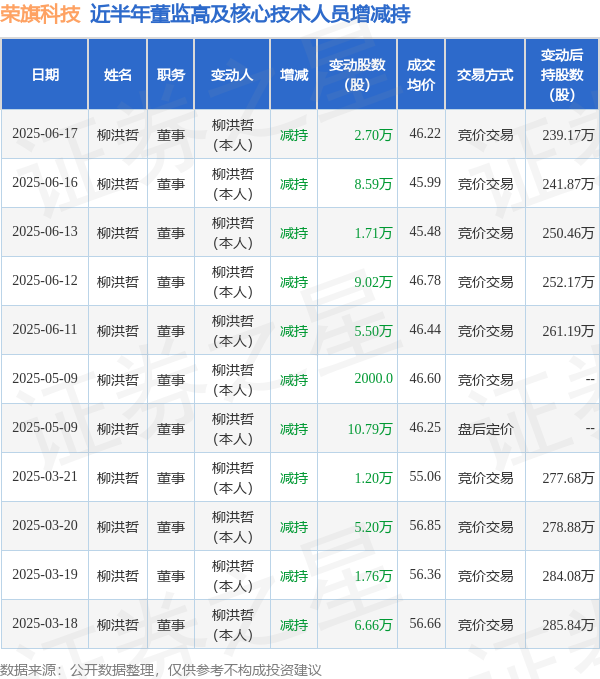Click the 盘后定价 trading method cell

tap(485, 429)
